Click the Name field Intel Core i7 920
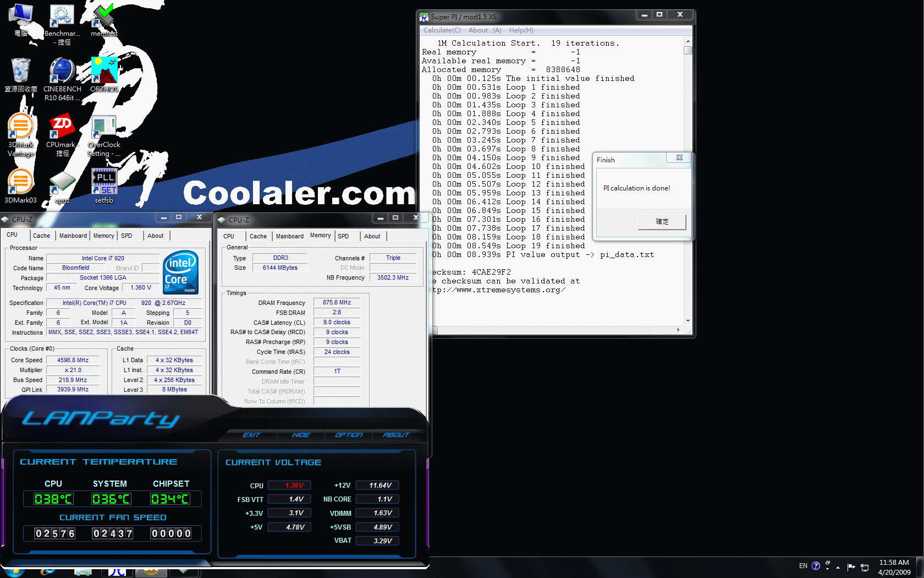924x578 pixels. [103, 258]
